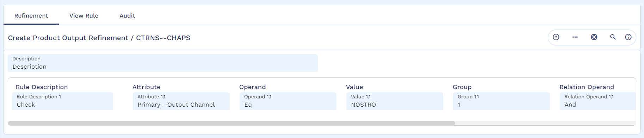644x138 pixels.
Task: Click the Rule Description column header
Action: [x=42, y=87]
